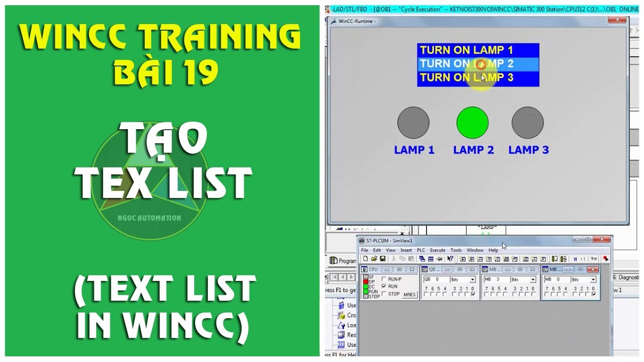Click red Record/Playback icon in PLCSIM
This screenshot has height=362, width=644.
coord(606,258)
